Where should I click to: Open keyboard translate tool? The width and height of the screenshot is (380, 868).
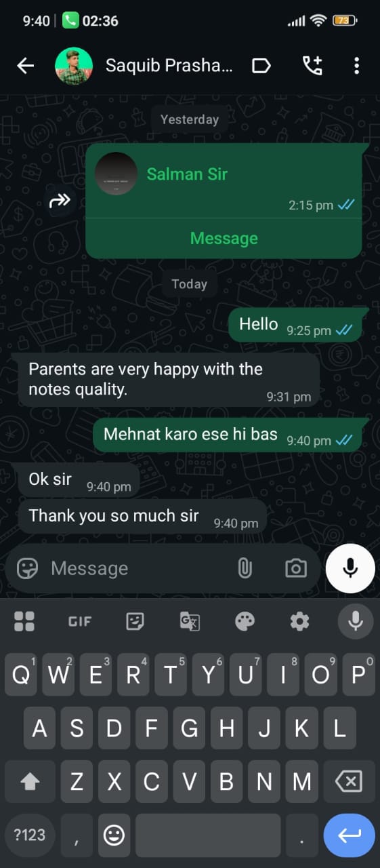click(x=190, y=621)
